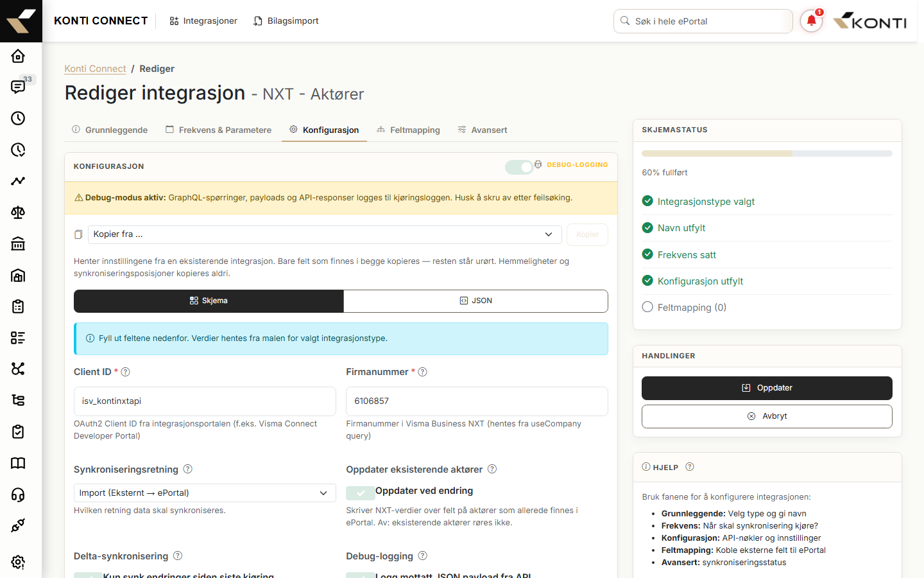The height and width of the screenshot is (578, 924).
Task: Open the open book sidebar icon
Action: (x=18, y=463)
